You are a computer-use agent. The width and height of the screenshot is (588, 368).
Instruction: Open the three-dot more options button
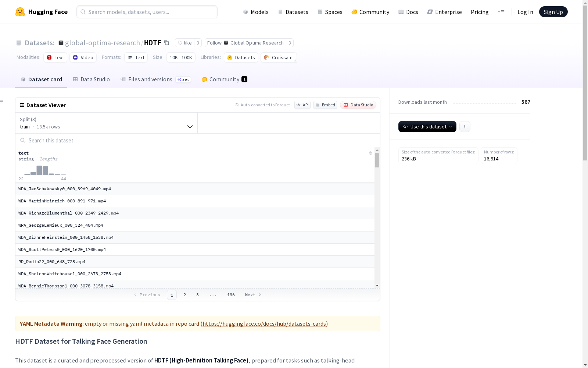pos(465,127)
